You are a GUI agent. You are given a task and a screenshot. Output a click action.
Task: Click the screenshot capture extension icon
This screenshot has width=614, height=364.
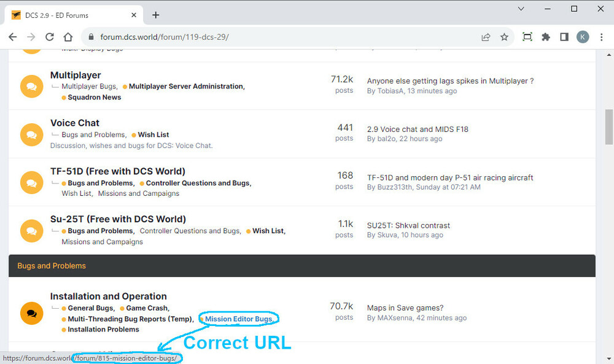click(527, 37)
